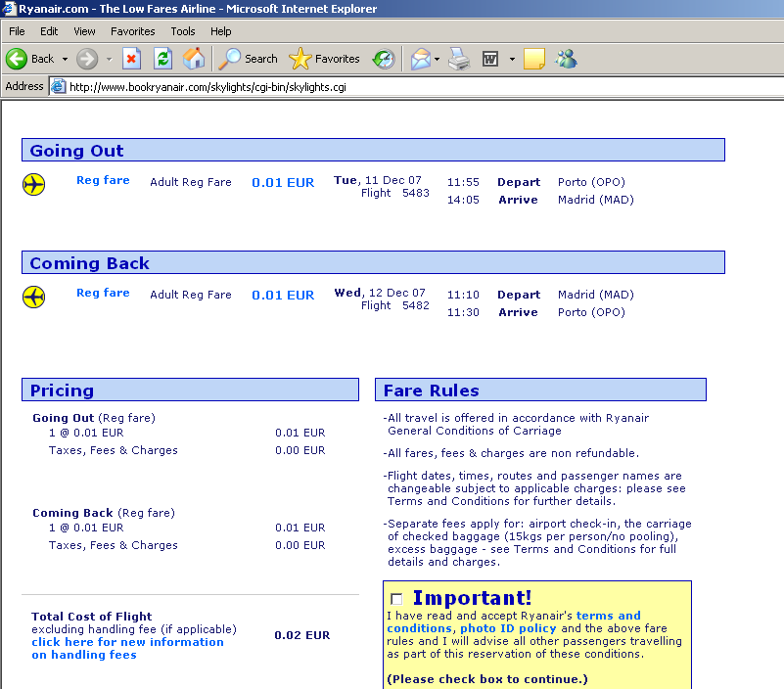The height and width of the screenshot is (689, 784).
Task: Click the Coming Back plane icon
Action: 34,297
